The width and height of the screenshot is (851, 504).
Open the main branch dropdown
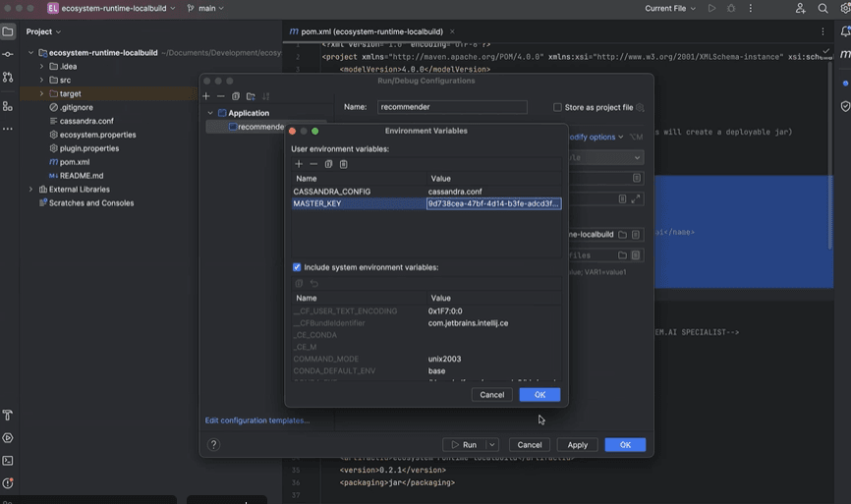[x=205, y=8]
